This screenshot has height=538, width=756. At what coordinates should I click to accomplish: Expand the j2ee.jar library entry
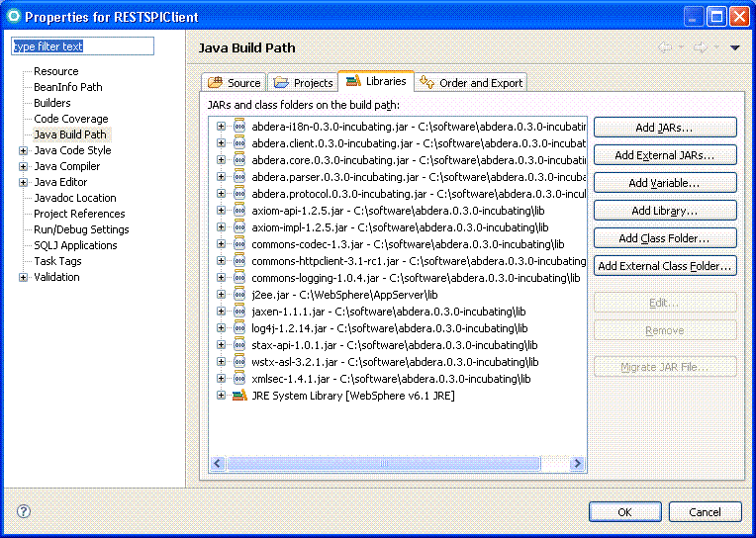click(x=221, y=295)
